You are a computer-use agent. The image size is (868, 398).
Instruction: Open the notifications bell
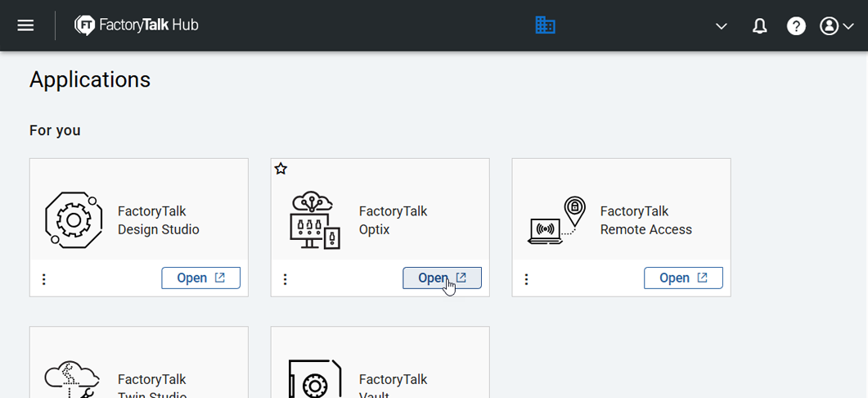[x=760, y=25]
